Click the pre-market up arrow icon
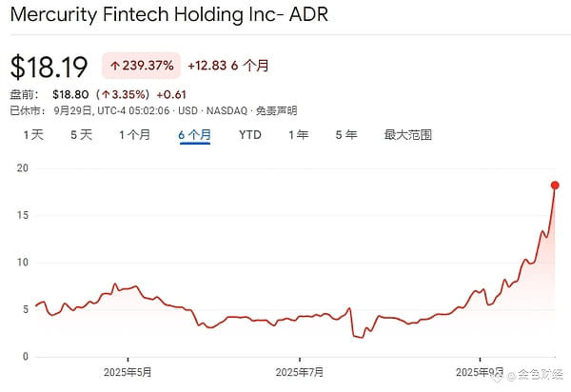571x392 pixels. [x=106, y=95]
